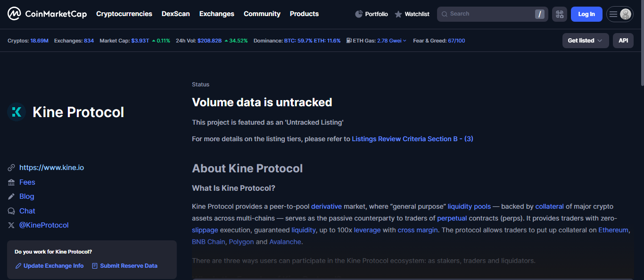644x280 pixels.
Task: Click the Portfolio text link
Action: click(376, 14)
